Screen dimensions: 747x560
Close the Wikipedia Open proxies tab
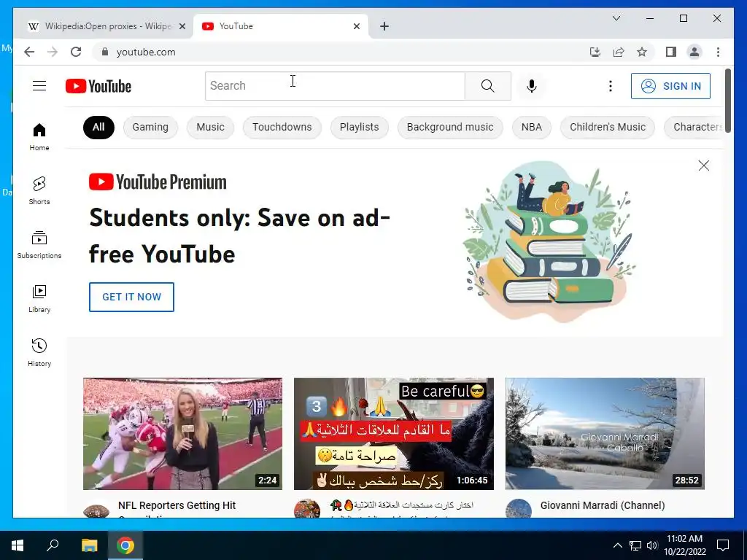[x=182, y=26]
